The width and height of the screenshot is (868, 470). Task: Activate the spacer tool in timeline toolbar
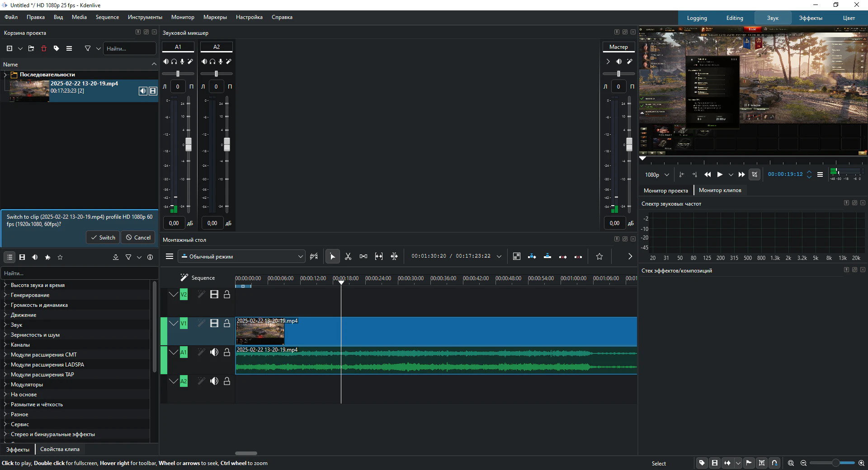pos(363,257)
